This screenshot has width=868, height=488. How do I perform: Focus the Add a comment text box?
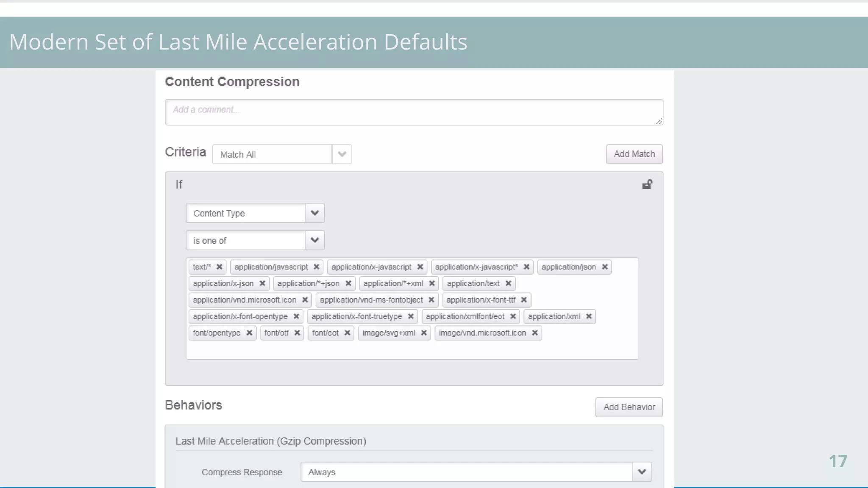[x=414, y=112]
